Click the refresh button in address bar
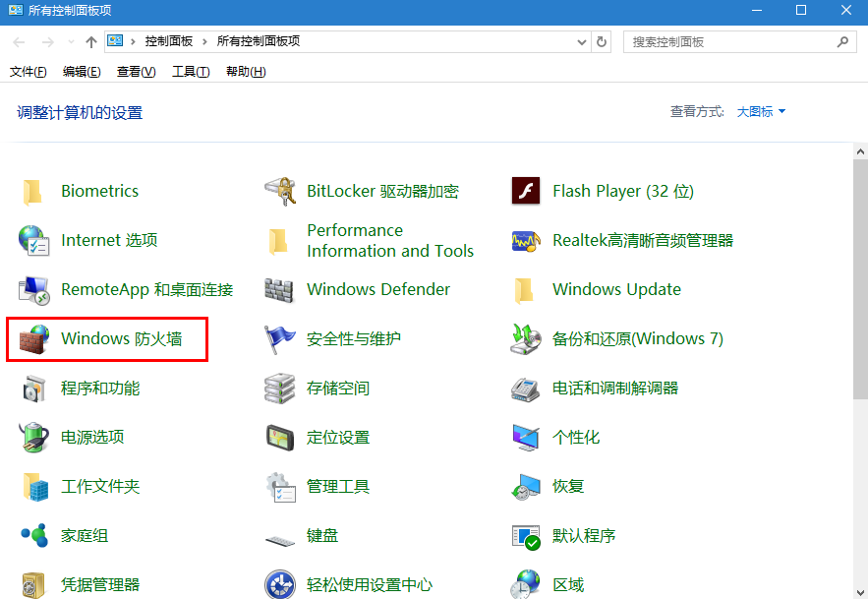Screen dimensions: 868x599 coord(603,41)
